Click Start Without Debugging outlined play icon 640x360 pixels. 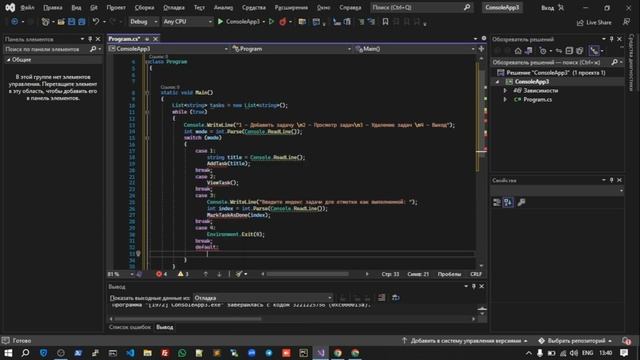[271, 22]
